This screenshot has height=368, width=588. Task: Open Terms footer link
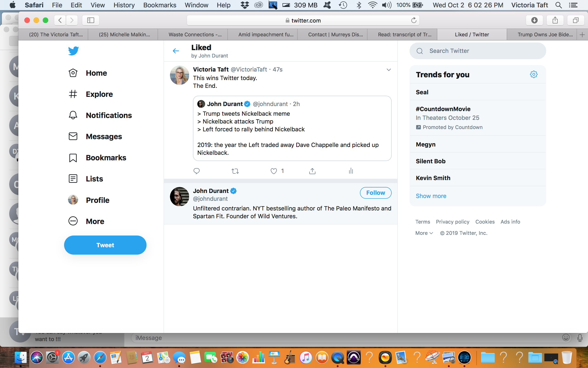(423, 222)
